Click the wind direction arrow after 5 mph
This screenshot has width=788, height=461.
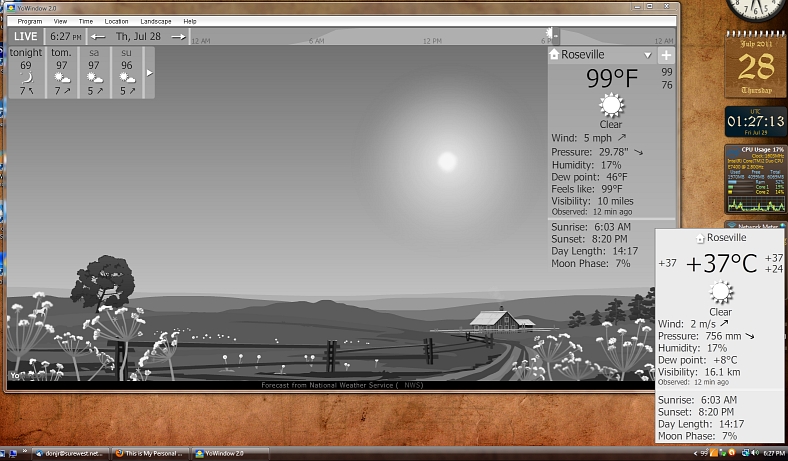click(x=622, y=137)
